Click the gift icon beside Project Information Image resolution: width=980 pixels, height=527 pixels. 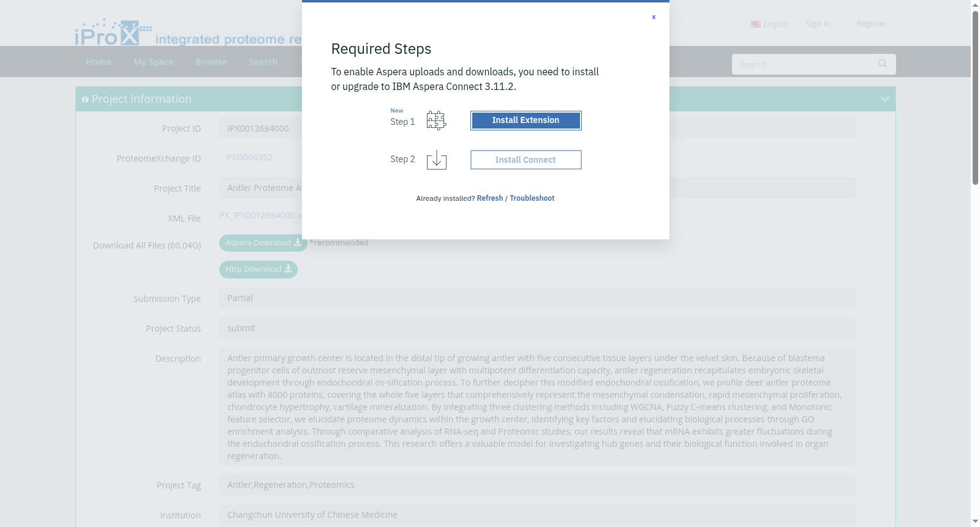point(85,99)
